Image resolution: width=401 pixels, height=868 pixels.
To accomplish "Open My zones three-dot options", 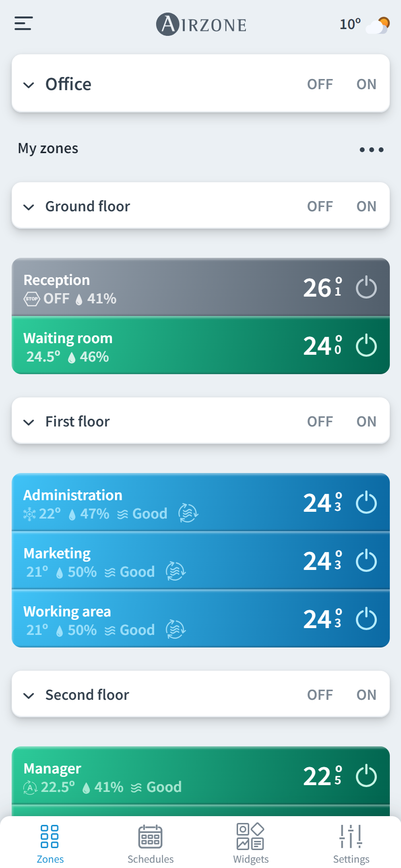I will tap(371, 150).
